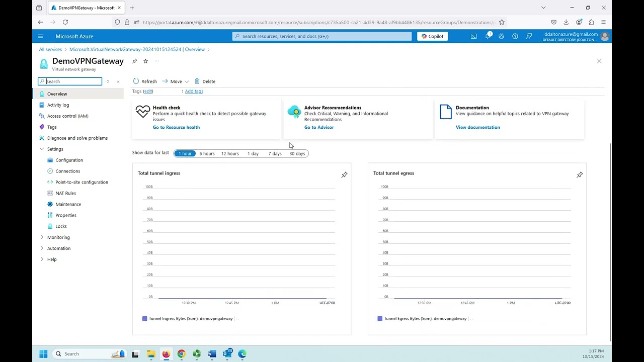
Task: Open the more options ellipsis beside DemoVPNGateway
Action: click(x=156, y=61)
